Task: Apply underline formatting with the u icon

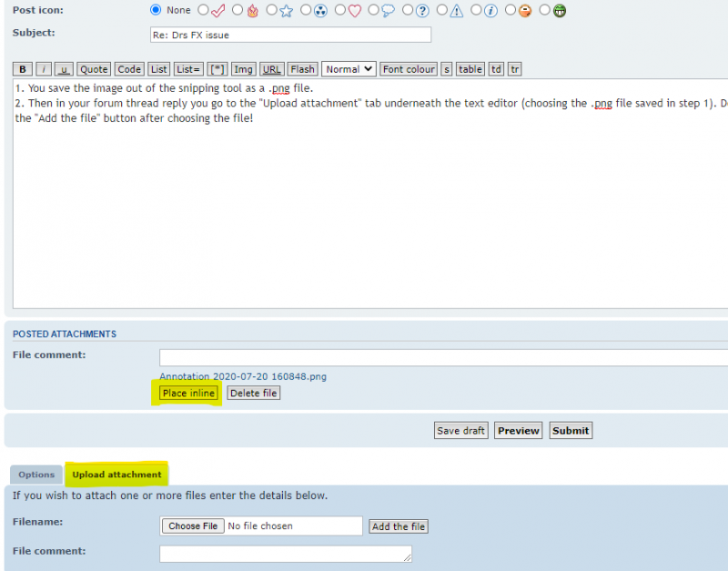Action: 62,68
